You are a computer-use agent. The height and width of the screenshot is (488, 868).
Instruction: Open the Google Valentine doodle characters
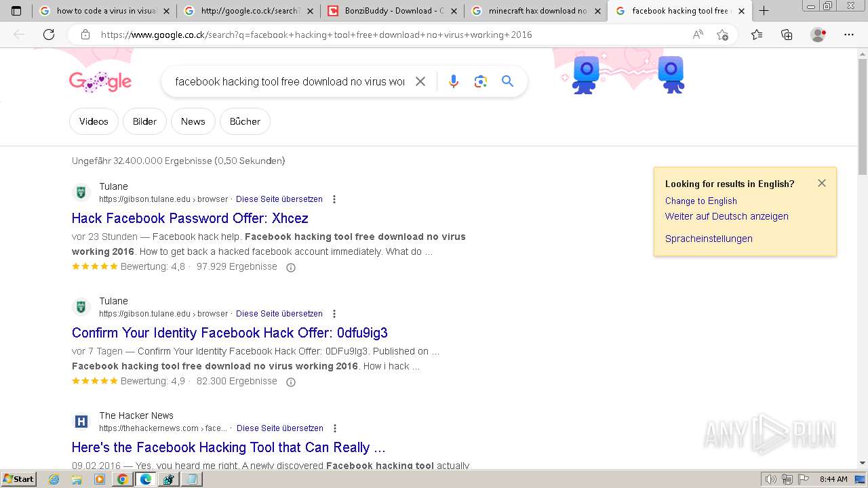[x=627, y=75]
